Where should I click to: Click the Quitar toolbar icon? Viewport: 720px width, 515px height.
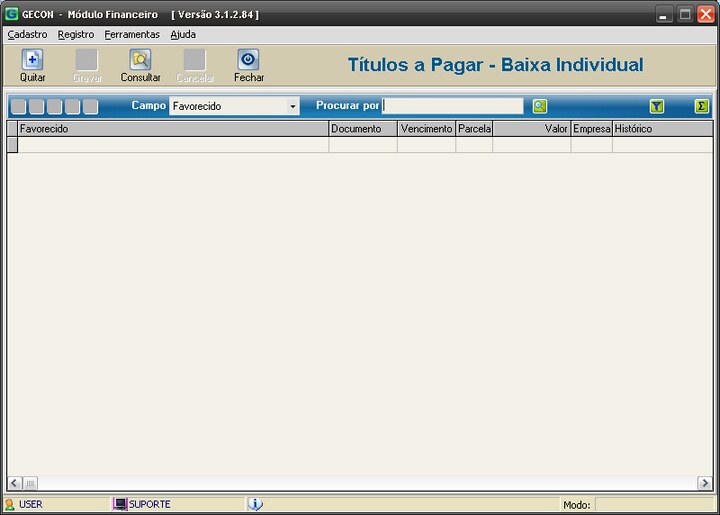[x=32, y=60]
